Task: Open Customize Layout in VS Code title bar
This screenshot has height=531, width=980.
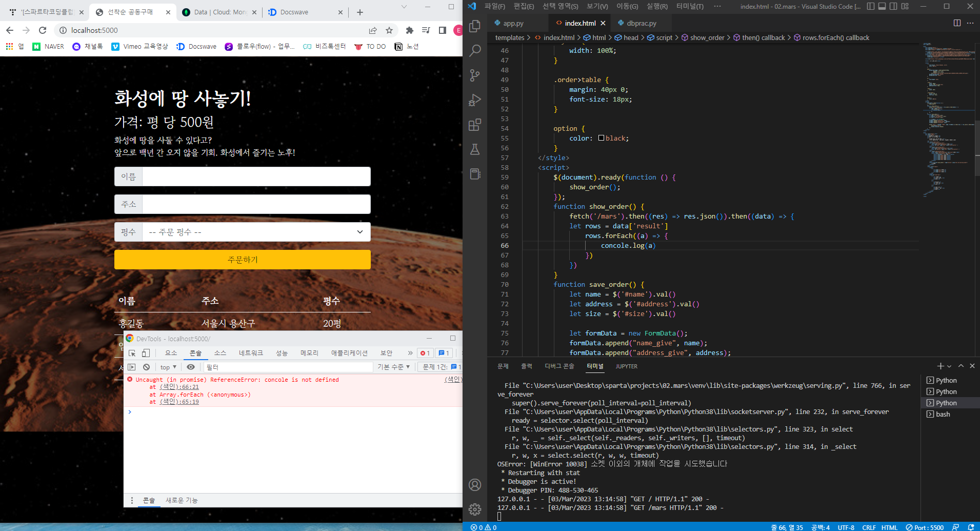Action: click(905, 6)
